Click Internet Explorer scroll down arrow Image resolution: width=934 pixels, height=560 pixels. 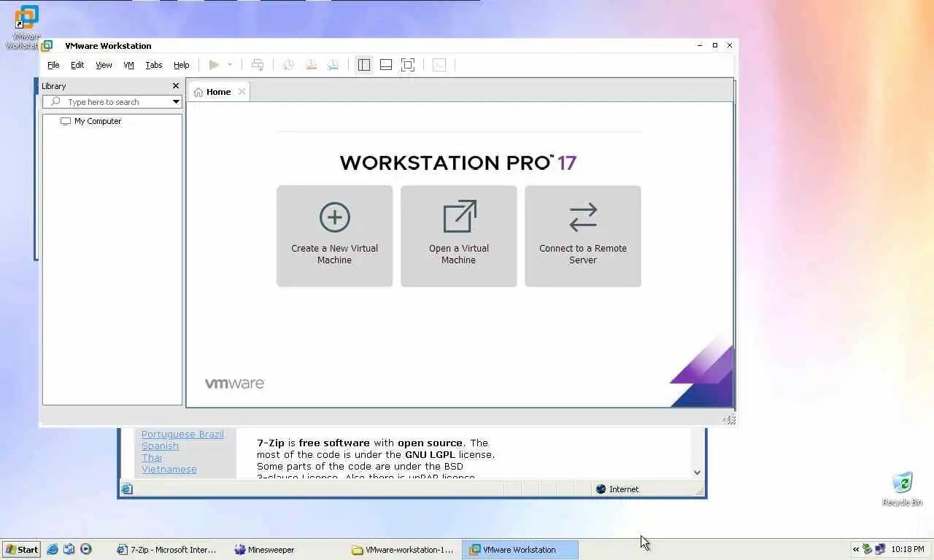point(697,472)
